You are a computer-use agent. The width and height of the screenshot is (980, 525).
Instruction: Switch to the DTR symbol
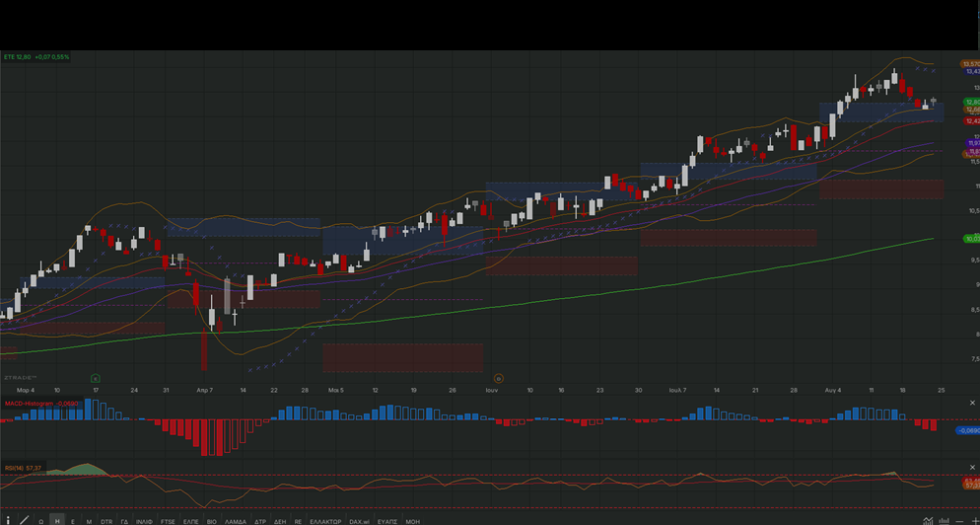(106, 521)
